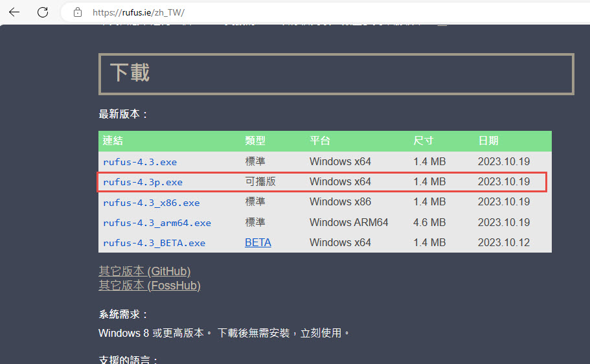The image size is (590, 364).
Task: Download rufus-4.3.exe
Action: coord(140,162)
